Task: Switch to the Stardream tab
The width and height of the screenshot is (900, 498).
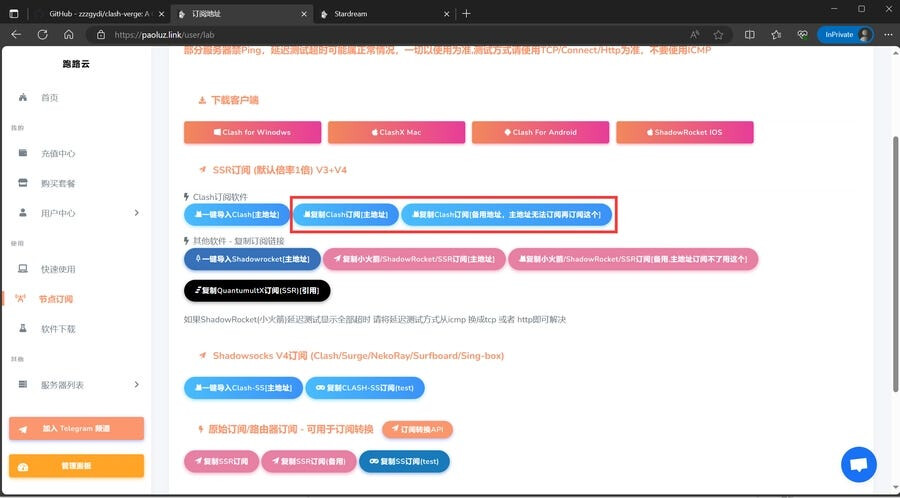Action: tap(385, 14)
